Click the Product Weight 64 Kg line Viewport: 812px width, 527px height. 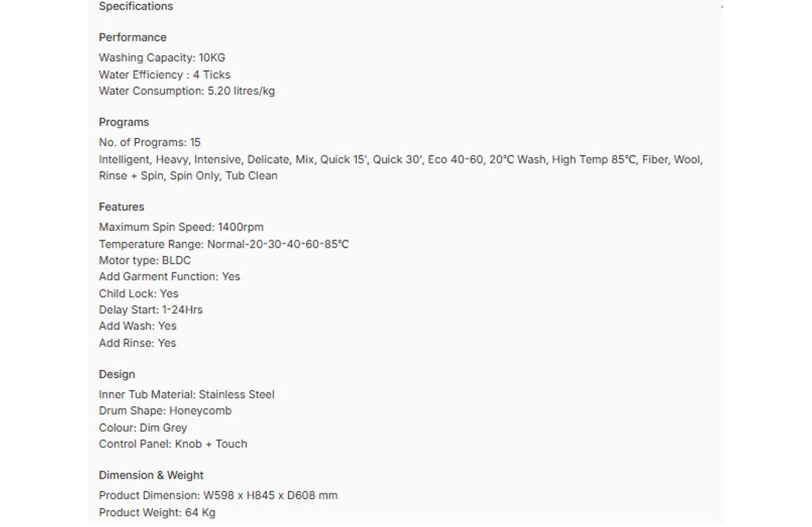[x=157, y=512]
